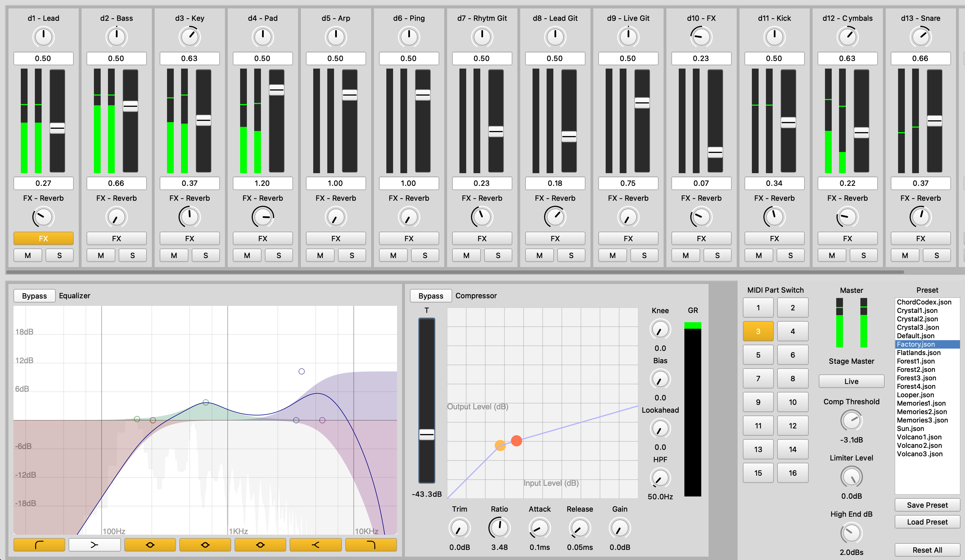Click the compressor Knee knob
Image resolution: width=965 pixels, height=560 pixels.
point(660,329)
